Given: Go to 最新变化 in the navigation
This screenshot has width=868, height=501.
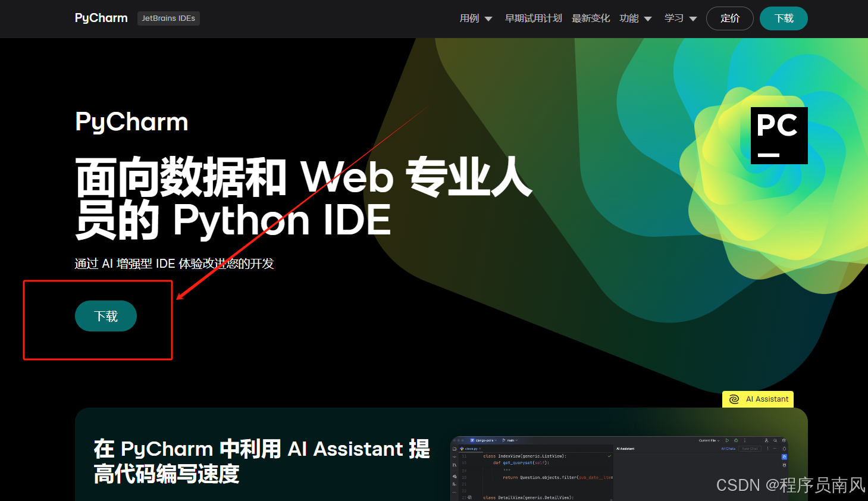Looking at the screenshot, I should point(591,18).
